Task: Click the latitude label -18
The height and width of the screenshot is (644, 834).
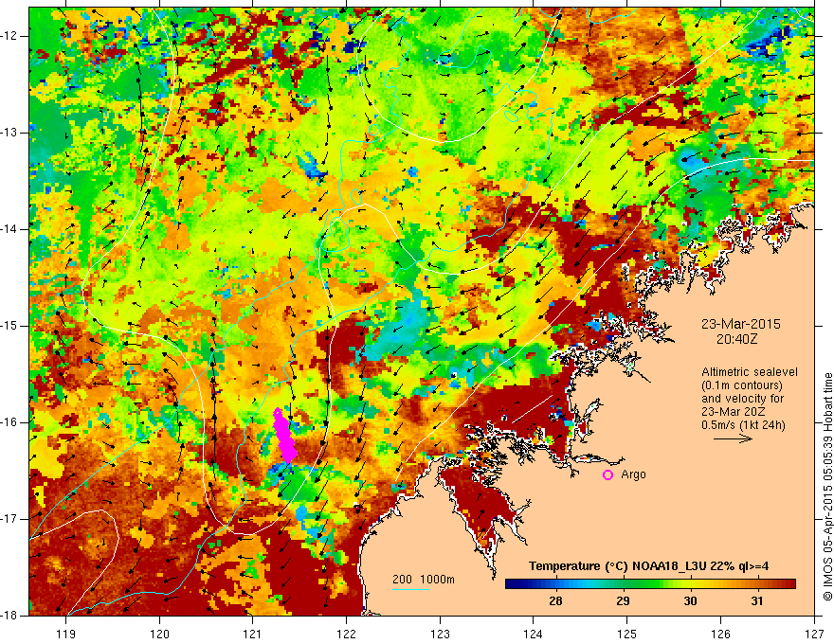Action: pyautogui.click(x=10, y=616)
